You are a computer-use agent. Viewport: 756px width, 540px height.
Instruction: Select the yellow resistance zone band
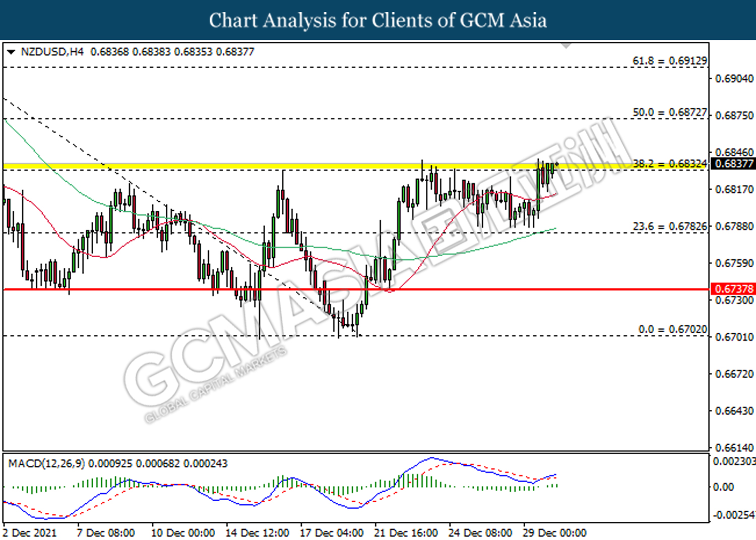(x=356, y=166)
